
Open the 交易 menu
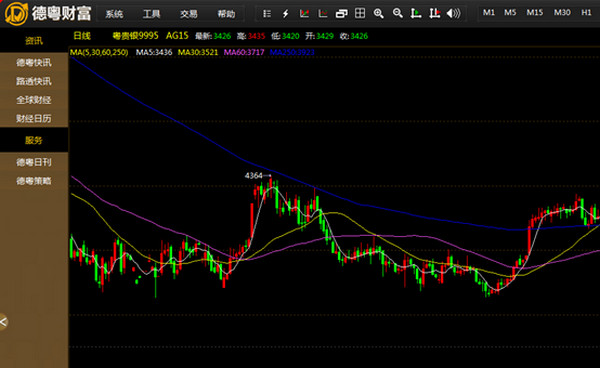pyautogui.click(x=189, y=14)
